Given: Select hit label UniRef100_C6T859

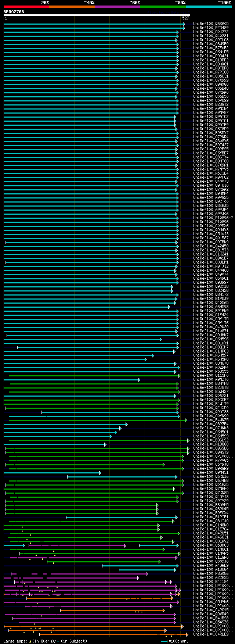Looking at the screenshot, I should click(211, 129).
